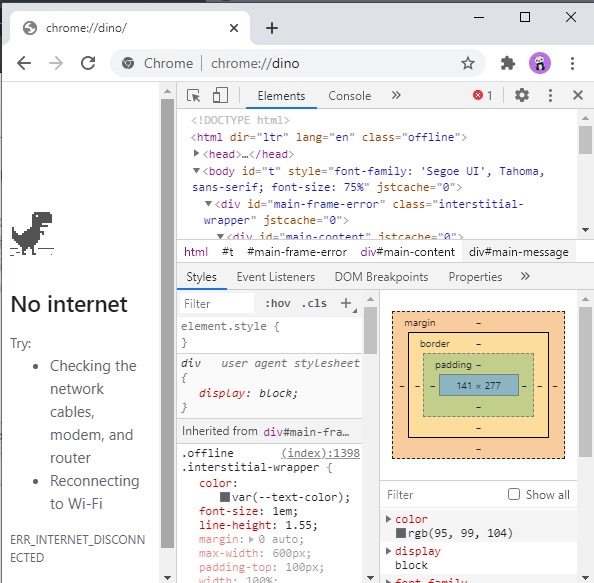Select #main-frame-error breadcrumb

coord(297,252)
